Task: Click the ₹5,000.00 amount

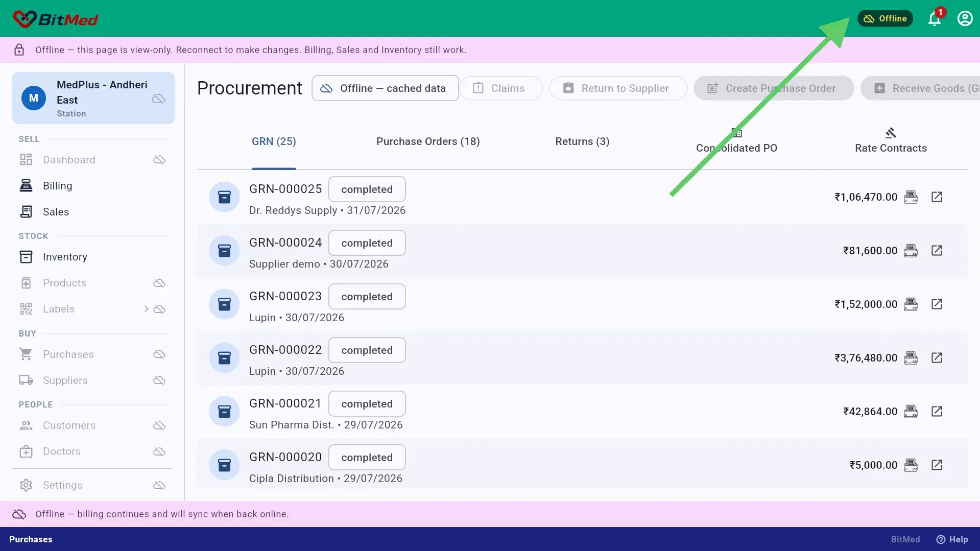Action: (x=873, y=465)
